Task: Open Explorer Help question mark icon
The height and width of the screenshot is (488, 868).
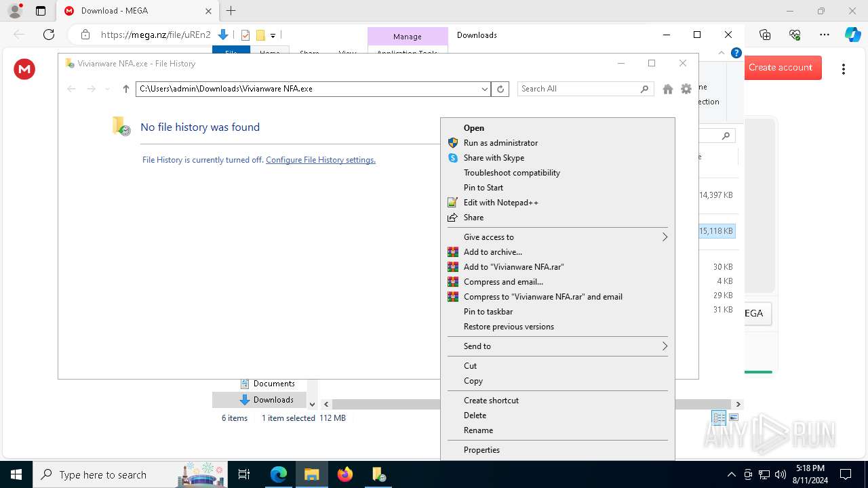Action: click(x=736, y=53)
